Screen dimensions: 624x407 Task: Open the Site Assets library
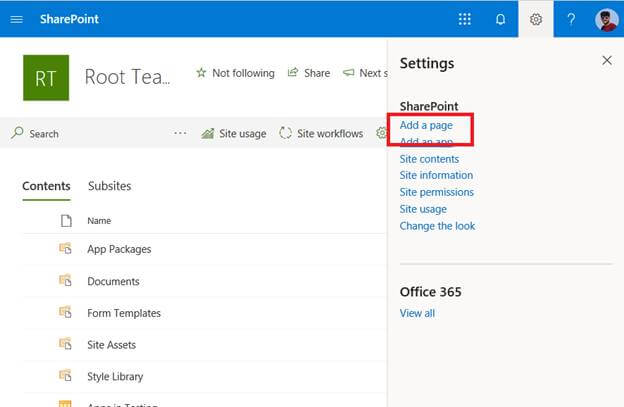point(111,345)
